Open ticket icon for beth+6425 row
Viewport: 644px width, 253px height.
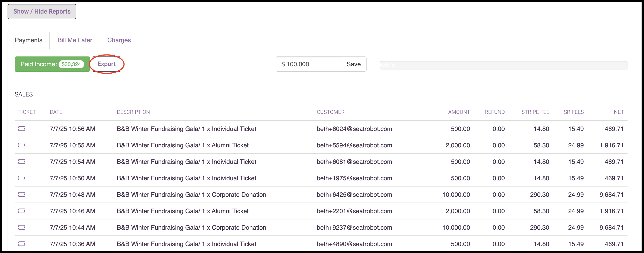[x=22, y=195]
